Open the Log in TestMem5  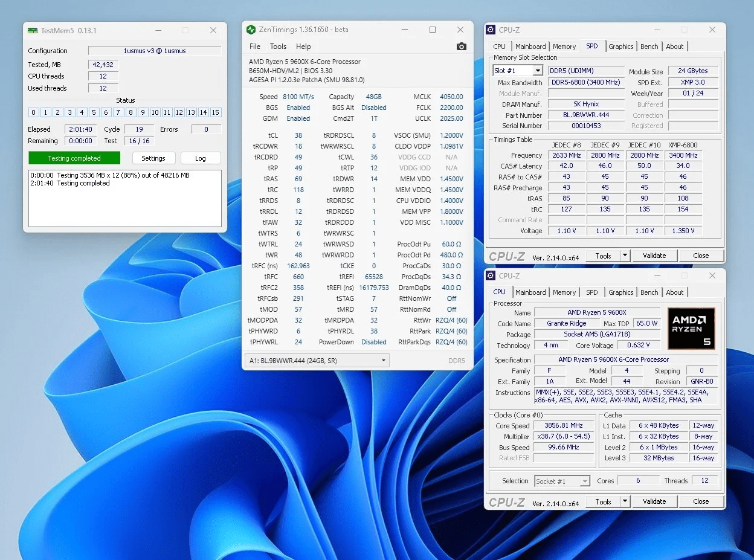coord(201,158)
